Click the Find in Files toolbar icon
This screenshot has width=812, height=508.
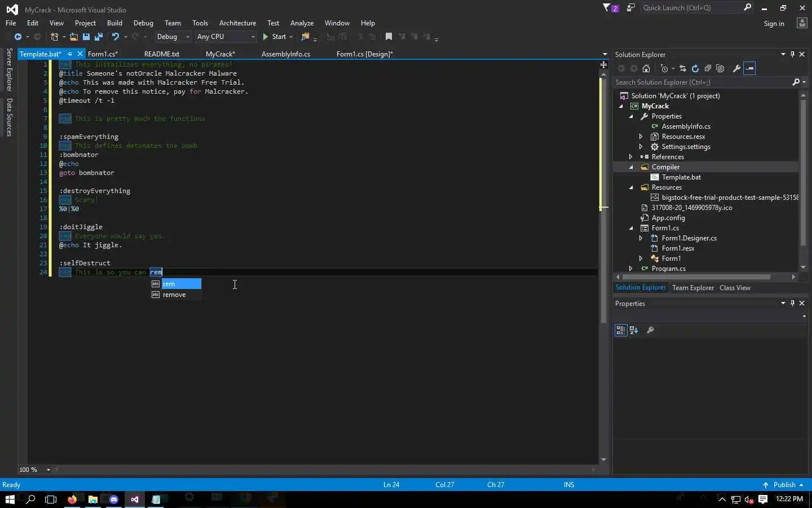click(x=306, y=37)
